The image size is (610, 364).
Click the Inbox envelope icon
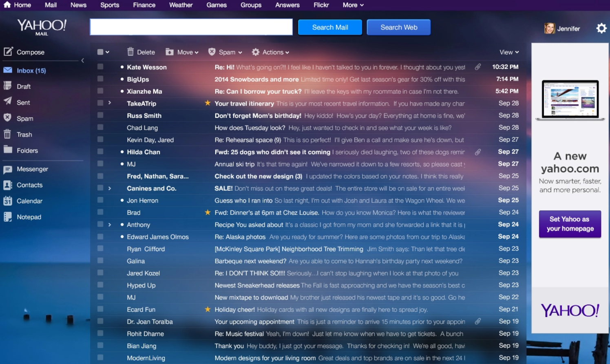[8, 70]
